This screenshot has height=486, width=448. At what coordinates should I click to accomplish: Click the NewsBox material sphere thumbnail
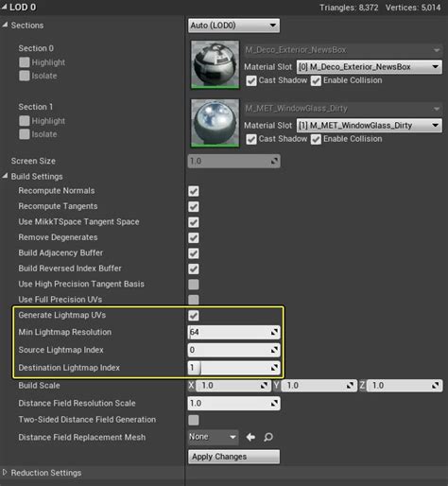point(215,64)
